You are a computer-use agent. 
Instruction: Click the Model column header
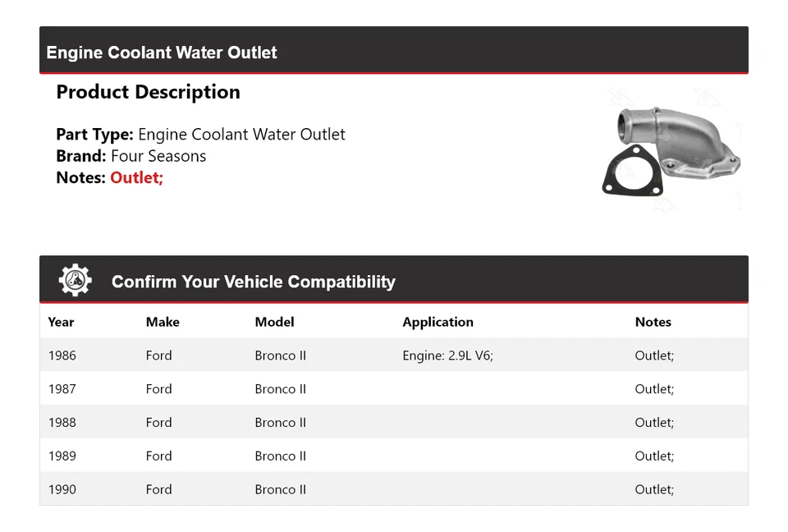(x=274, y=322)
